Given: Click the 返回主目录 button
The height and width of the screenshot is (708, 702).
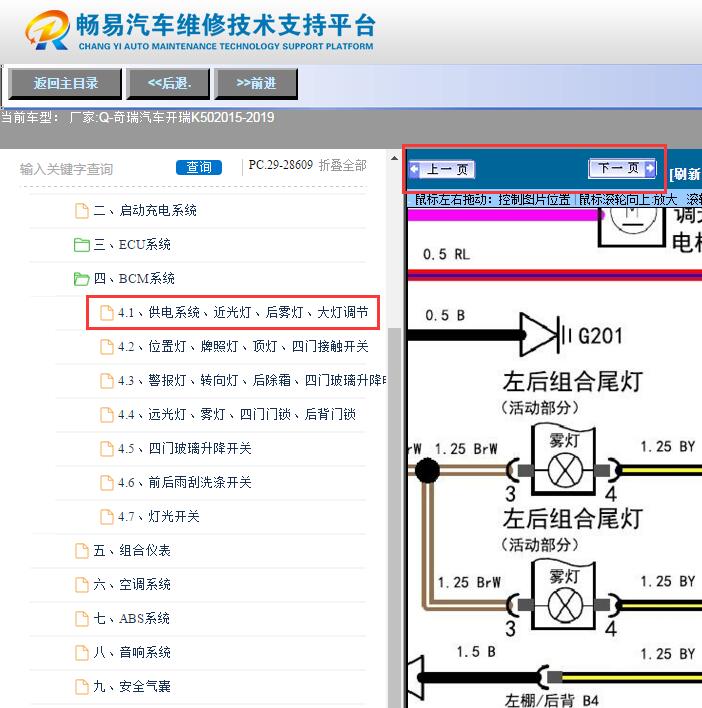Looking at the screenshot, I should 65,84.
